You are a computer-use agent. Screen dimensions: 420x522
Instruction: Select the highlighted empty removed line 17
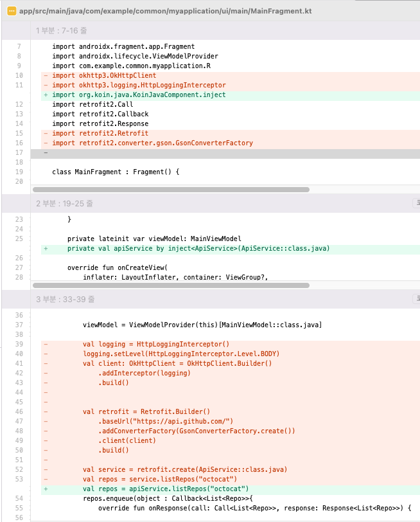[x=225, y=154]
